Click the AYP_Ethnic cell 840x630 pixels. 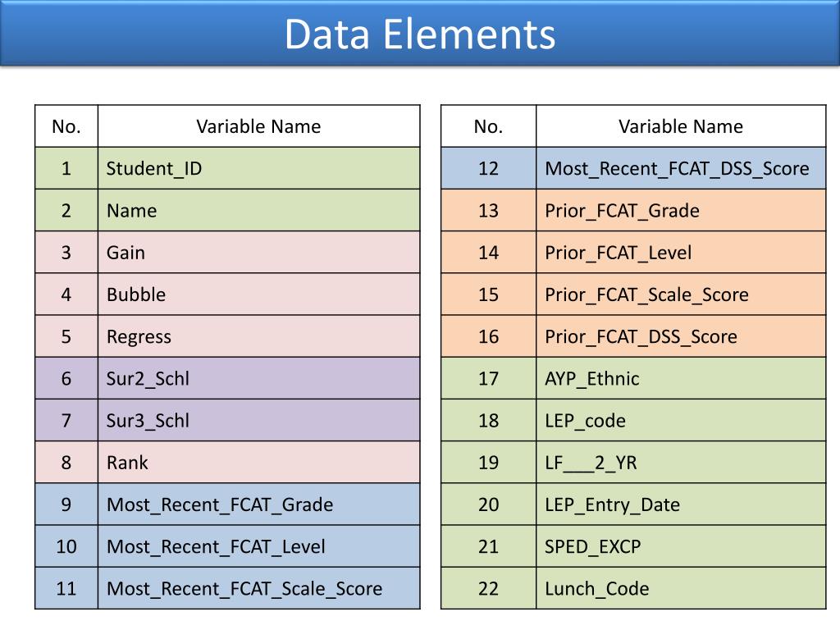pos(681,378)
